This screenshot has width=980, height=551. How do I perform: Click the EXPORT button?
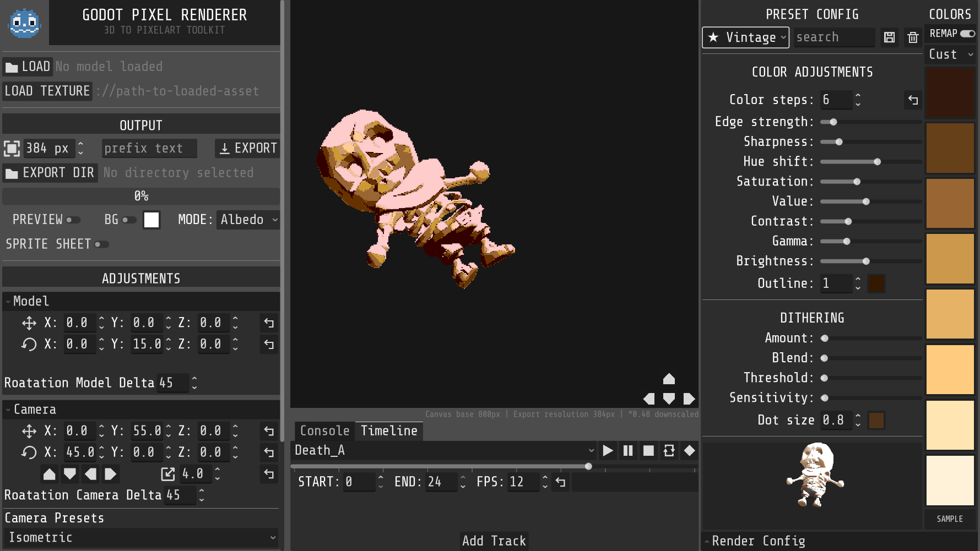247,149
